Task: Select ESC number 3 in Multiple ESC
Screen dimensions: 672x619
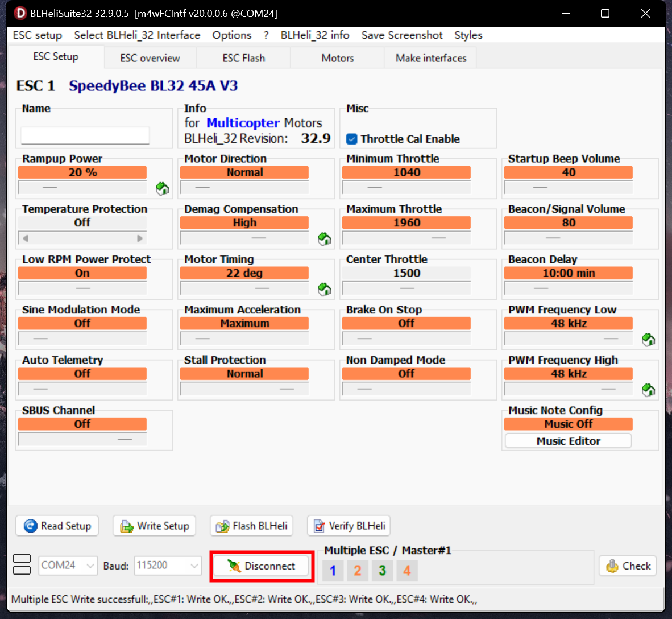Action: coord(382,570)
